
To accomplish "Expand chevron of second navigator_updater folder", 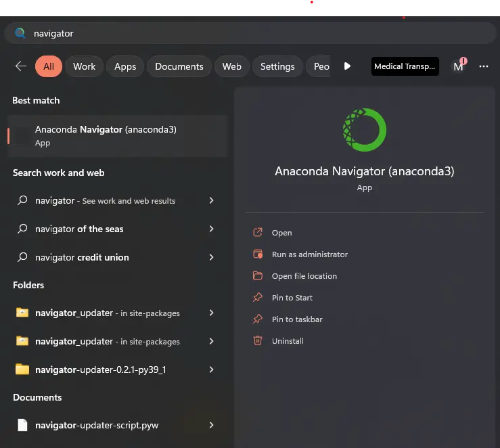I will (211, 341).
